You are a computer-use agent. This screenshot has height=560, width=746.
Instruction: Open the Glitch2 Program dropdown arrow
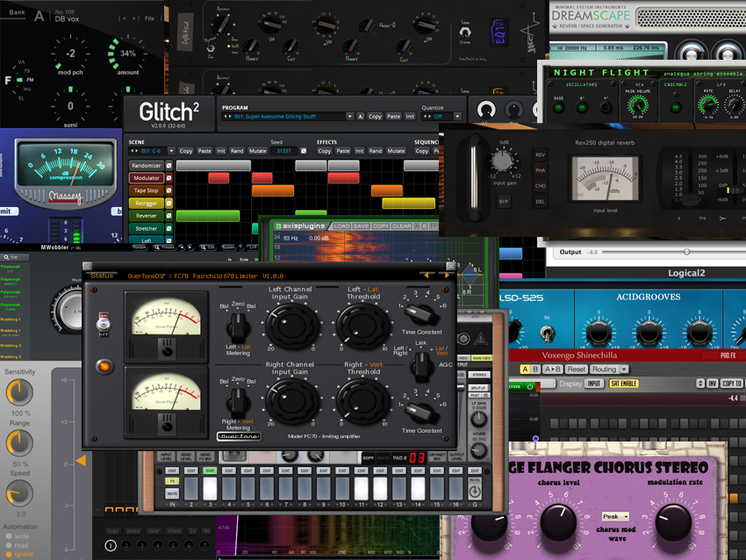pyautogui.click(x=349, y=117)
